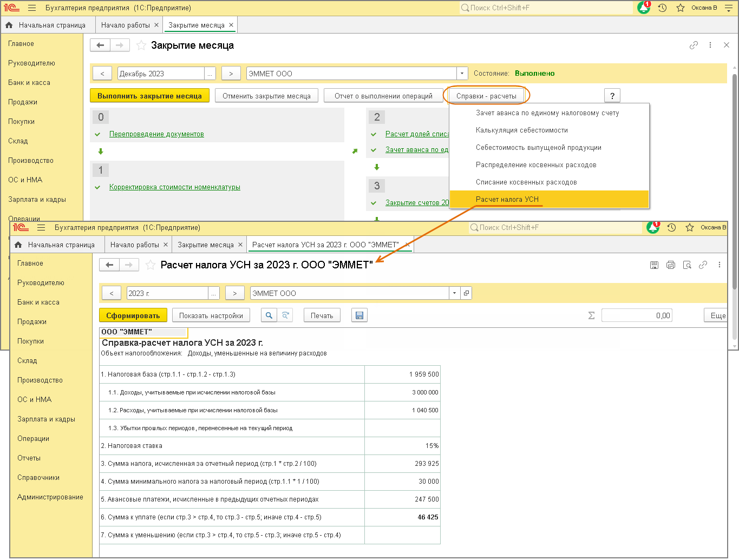Click preview icon in report header
739x560 pixels.
tap(687, 265)
